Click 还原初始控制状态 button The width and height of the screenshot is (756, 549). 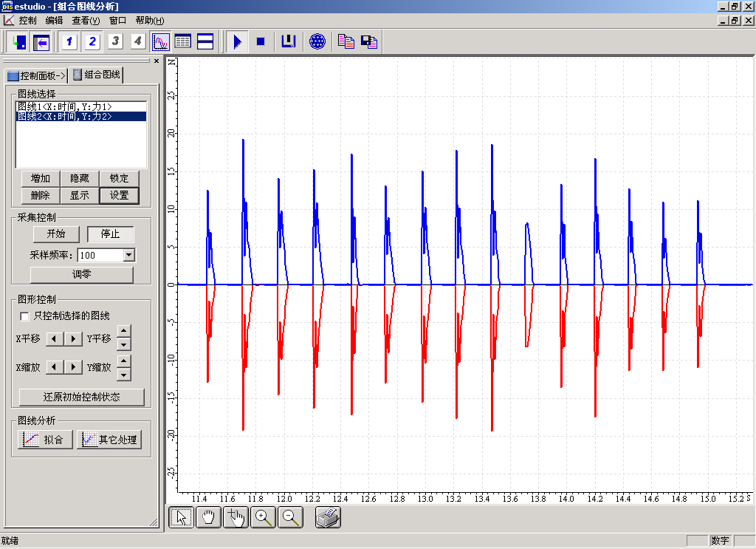[81, 397]
